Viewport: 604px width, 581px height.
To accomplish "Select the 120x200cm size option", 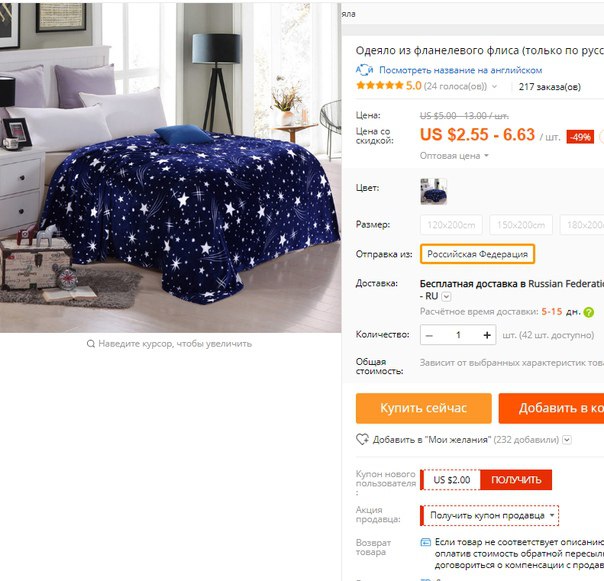I will [x=451, y=225].
